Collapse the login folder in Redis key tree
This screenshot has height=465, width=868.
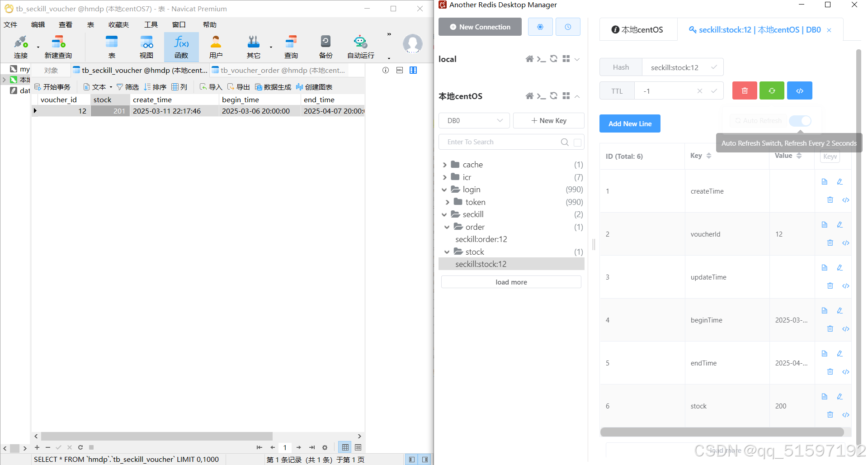[445, 190]
